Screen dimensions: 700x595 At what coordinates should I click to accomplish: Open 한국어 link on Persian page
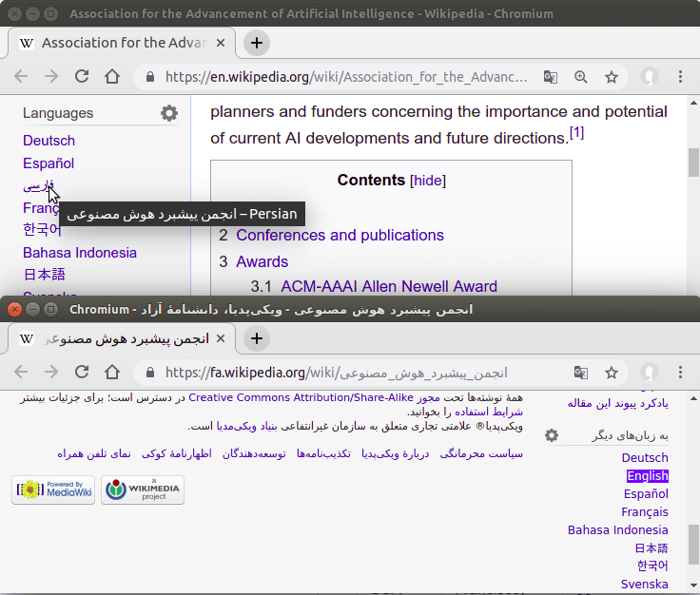pyautogui.click(x=652, y=566)
